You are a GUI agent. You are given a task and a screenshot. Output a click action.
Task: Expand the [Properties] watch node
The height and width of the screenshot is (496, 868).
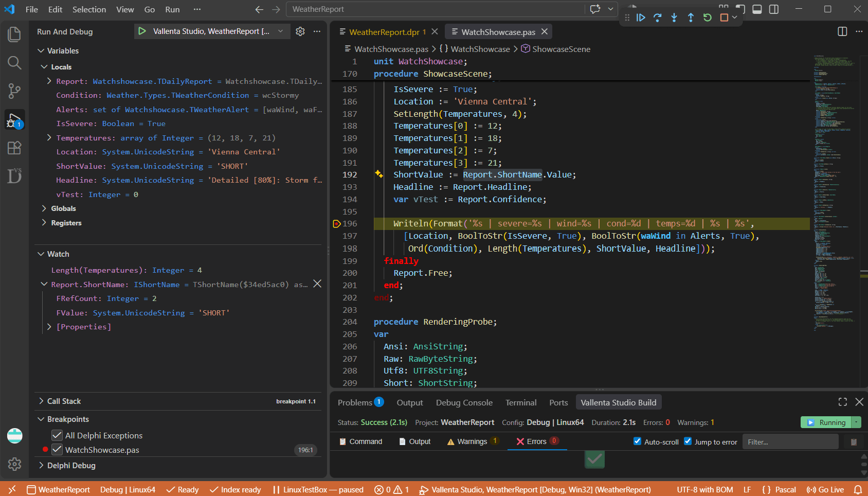49,327
